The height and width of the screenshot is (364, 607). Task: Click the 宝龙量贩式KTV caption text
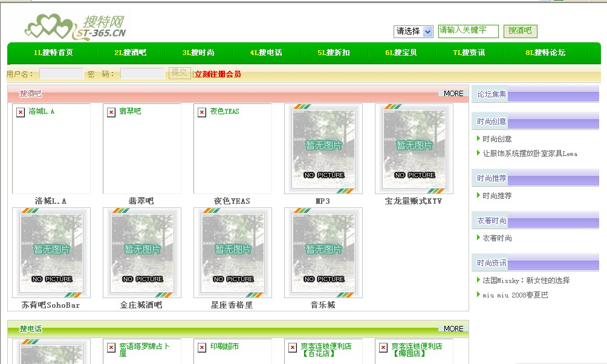coord(414,201)
